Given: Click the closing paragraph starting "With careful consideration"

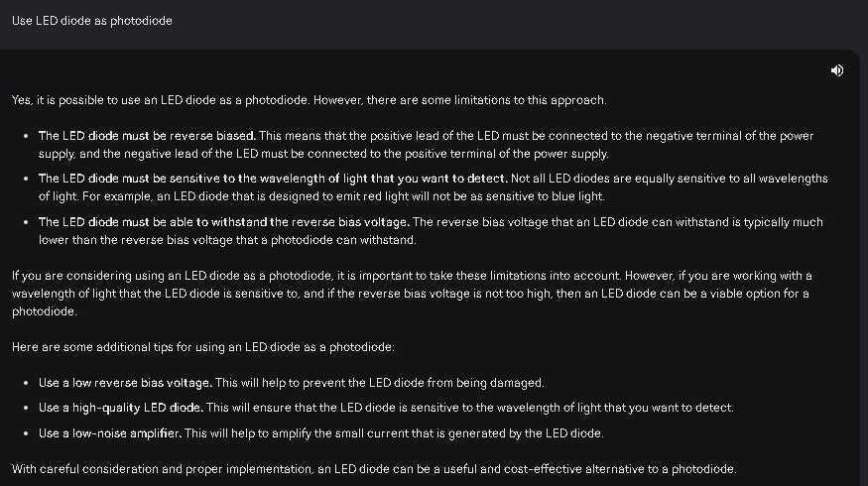Looking at the screenshot, I should coord(374,468).
